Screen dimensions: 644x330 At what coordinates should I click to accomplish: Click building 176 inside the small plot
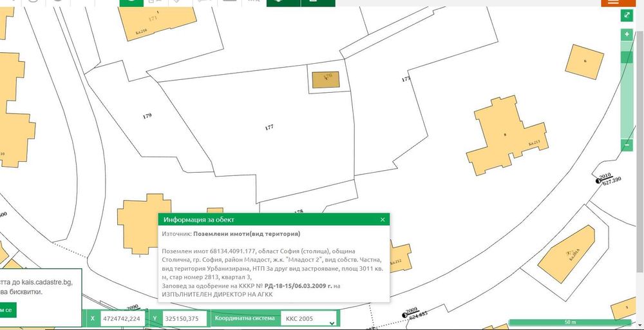(325, 79)
